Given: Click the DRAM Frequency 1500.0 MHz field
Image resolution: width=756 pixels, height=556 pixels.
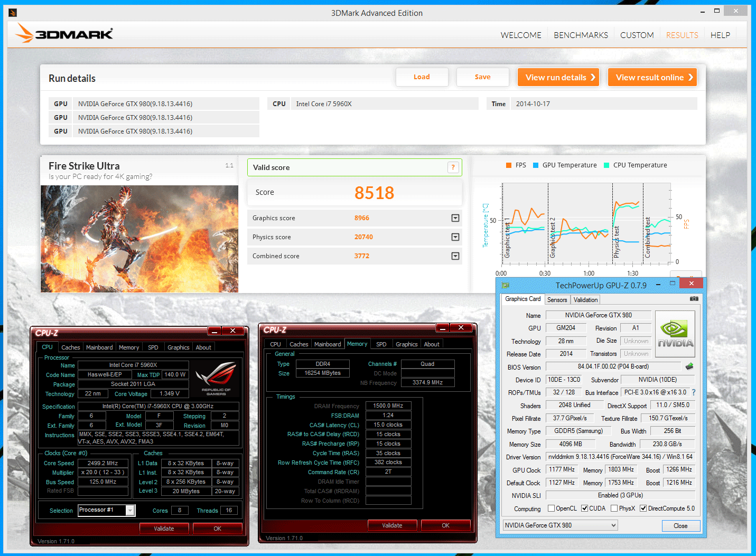Looking at the screenshot, I should click(388, 406).
